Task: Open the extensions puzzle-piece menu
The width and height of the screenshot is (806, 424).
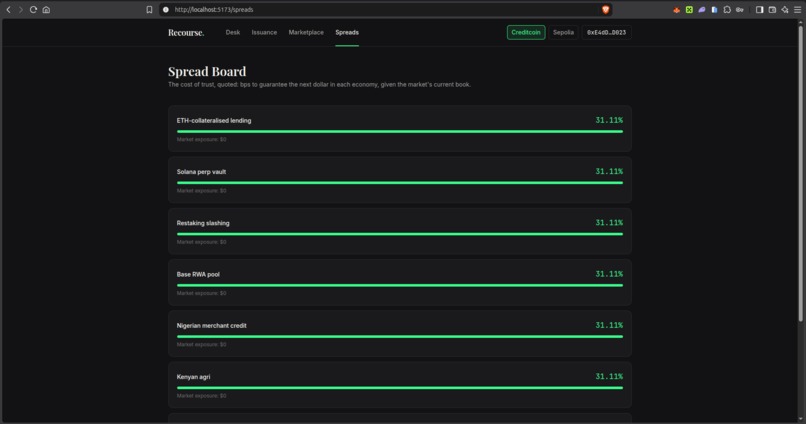Action: (727, 10)
